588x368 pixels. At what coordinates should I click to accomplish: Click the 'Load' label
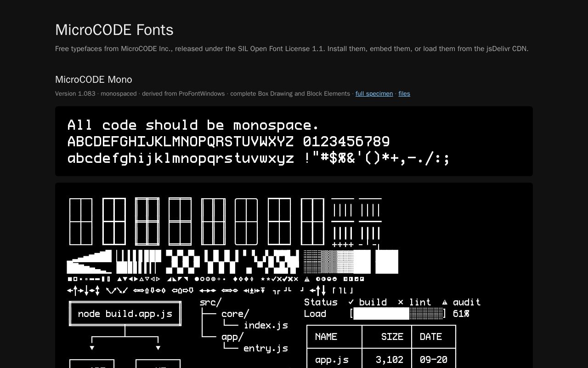point(315,314)
